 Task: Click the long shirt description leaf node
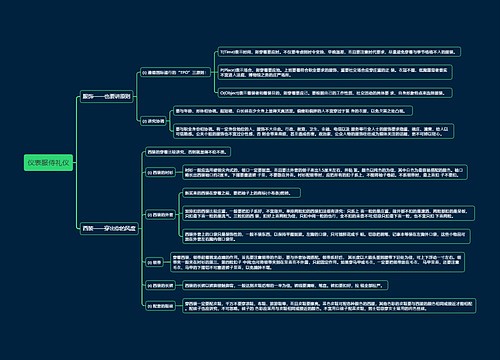click(x=325, y=172)
